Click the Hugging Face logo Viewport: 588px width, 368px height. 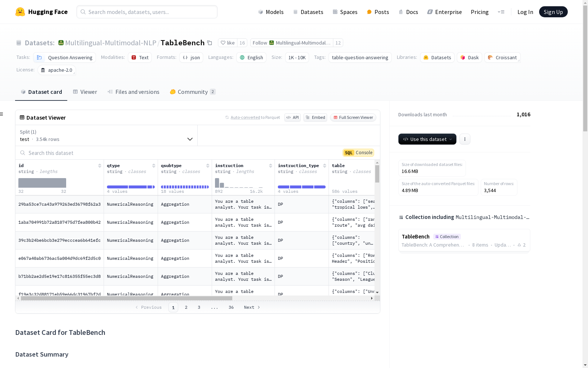coord(41,12)
